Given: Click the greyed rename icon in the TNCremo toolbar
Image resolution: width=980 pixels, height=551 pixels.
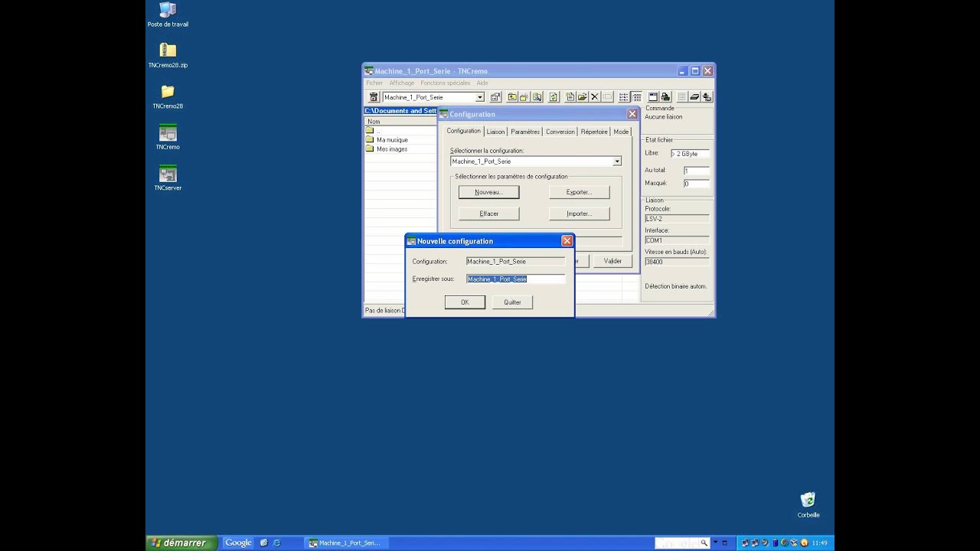Looking at the screenshot, I should [607, 97].
